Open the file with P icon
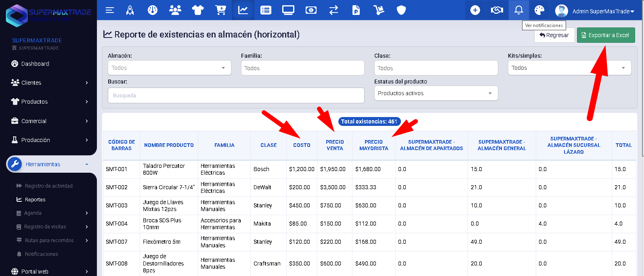644x276 pixels. 356,10
